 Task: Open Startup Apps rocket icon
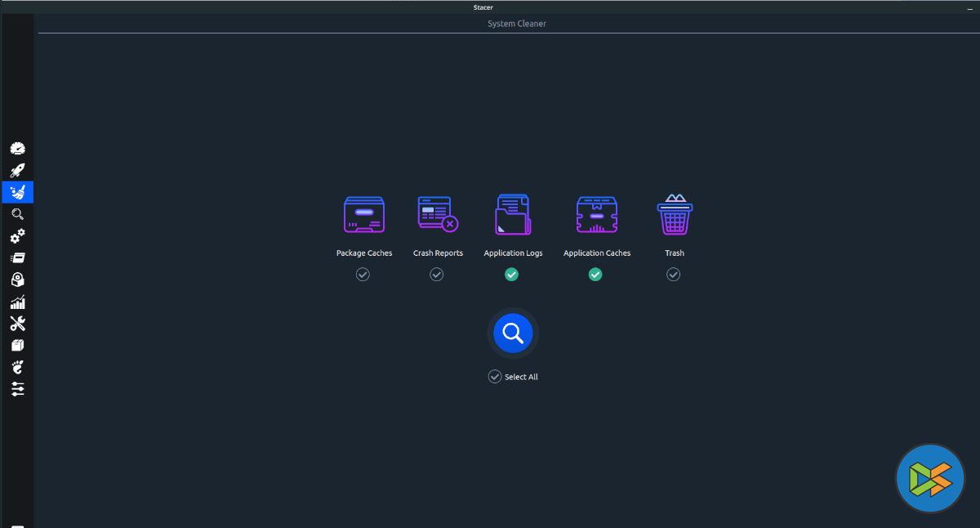coord(17,171)
